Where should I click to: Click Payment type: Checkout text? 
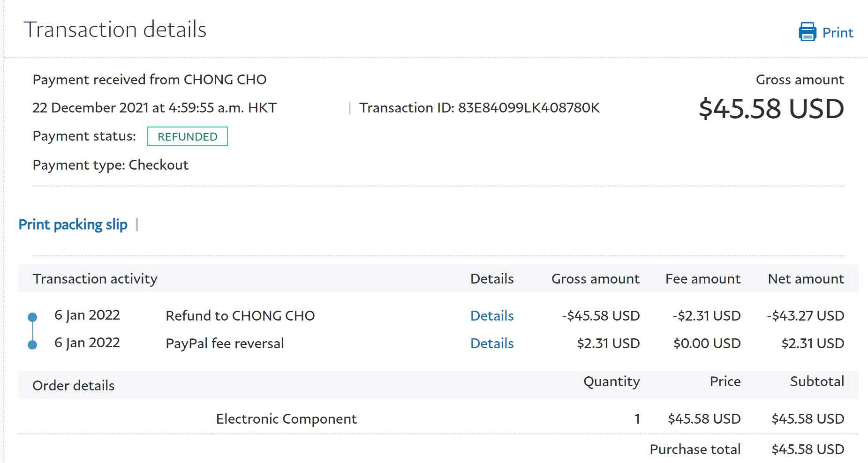point(110,165)
